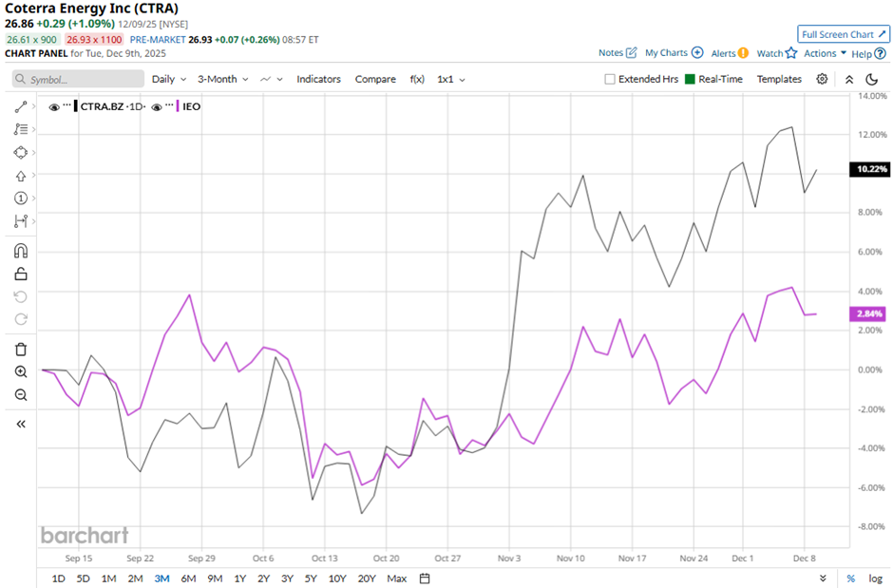
Task: Open the Templates menu
Action: (779, 79)
